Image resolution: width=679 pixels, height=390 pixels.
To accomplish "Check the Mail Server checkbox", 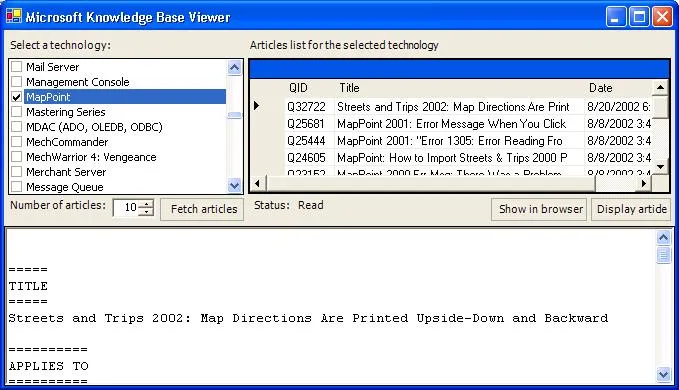I will coord(16,67).
